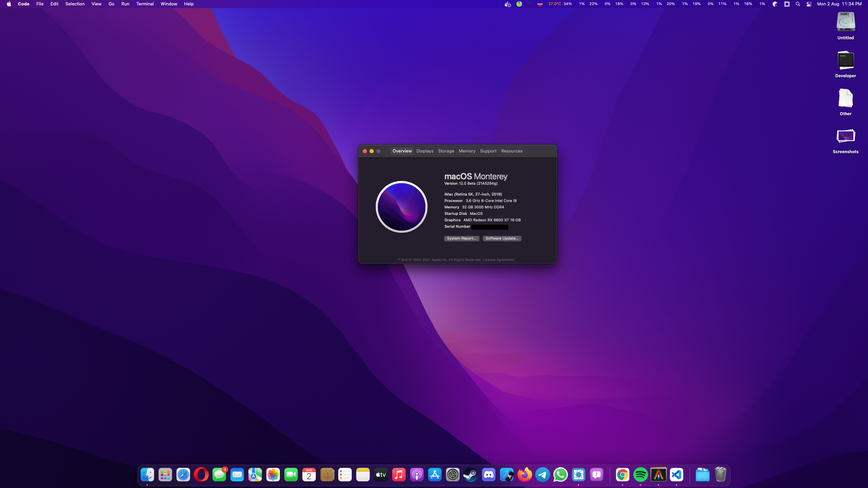Click the pie chart menu bar icon

click(x=519, y=4)
